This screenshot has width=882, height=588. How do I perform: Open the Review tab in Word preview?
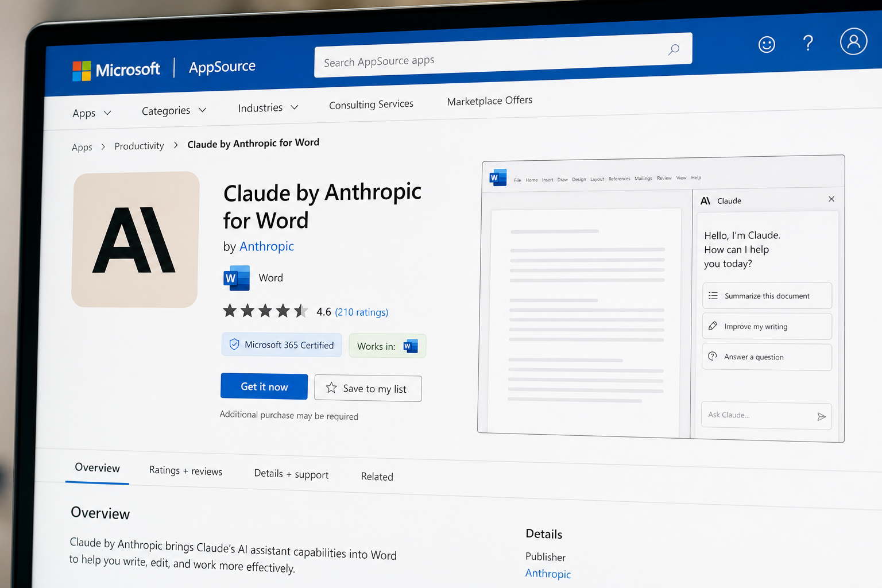(664, 178)
